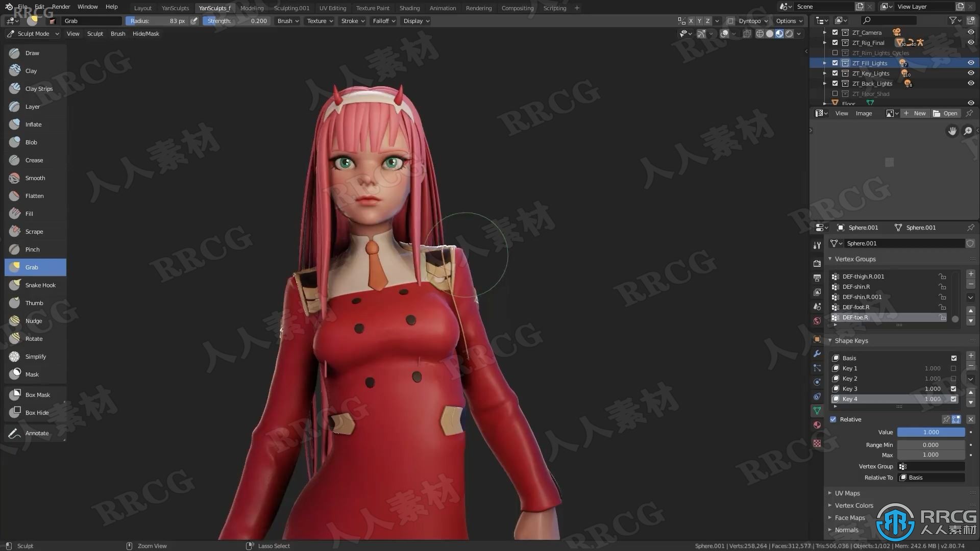Select the Mask brush tool

pos(35,374)
